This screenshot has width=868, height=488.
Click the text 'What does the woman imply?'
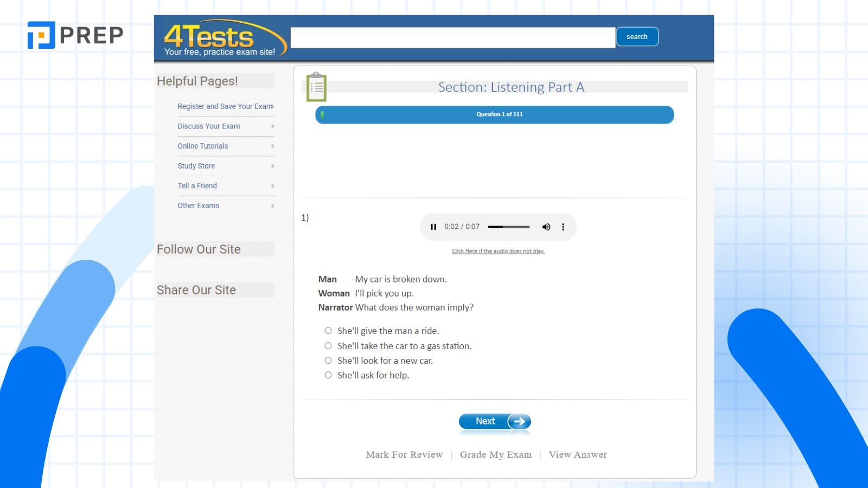[x=414, y=307]
